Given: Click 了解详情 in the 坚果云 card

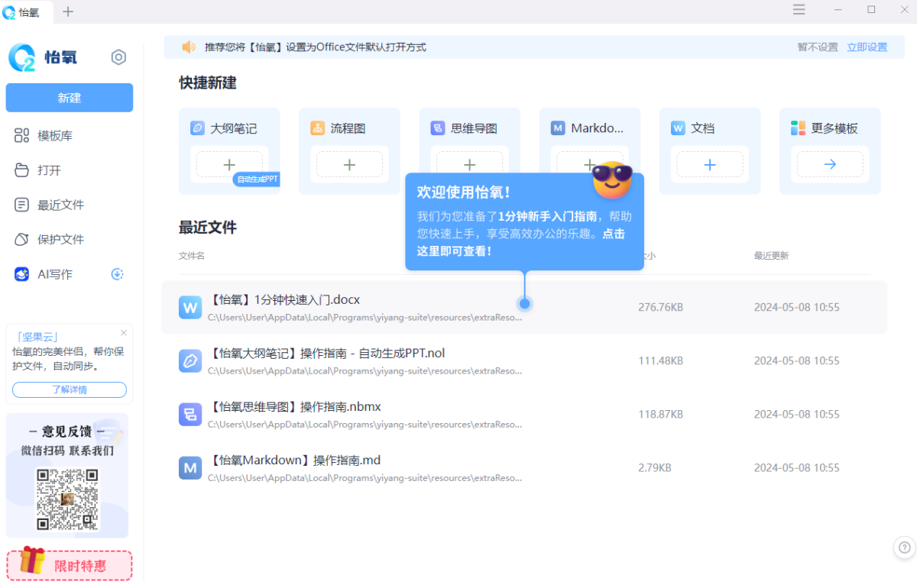Looking at the screenshot, I should (x=70, y=390).
